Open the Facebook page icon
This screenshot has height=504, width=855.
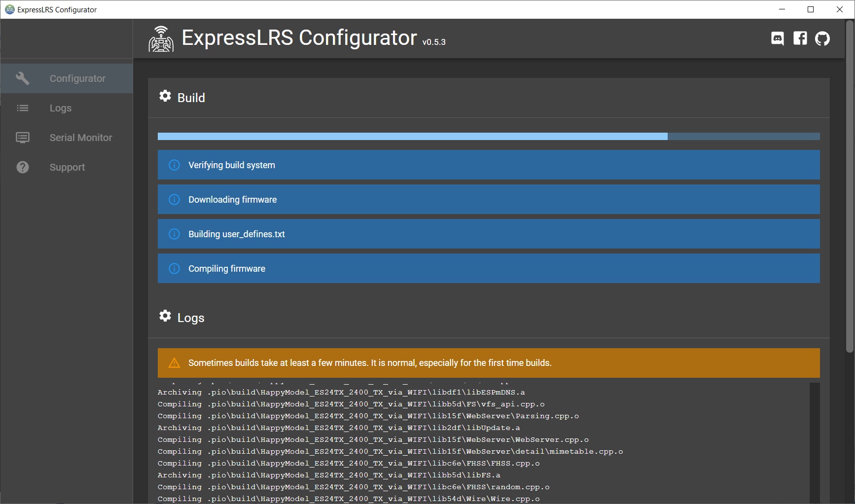coord(800,38)
